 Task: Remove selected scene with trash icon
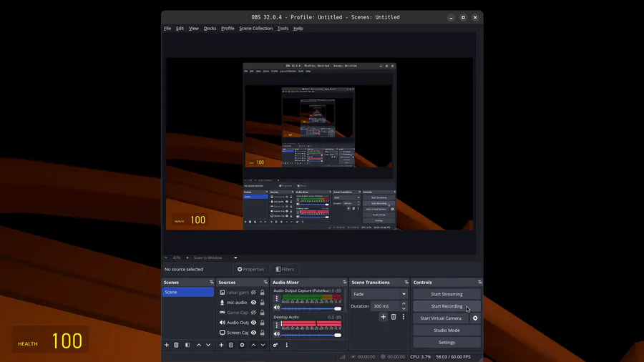point(176,345)
